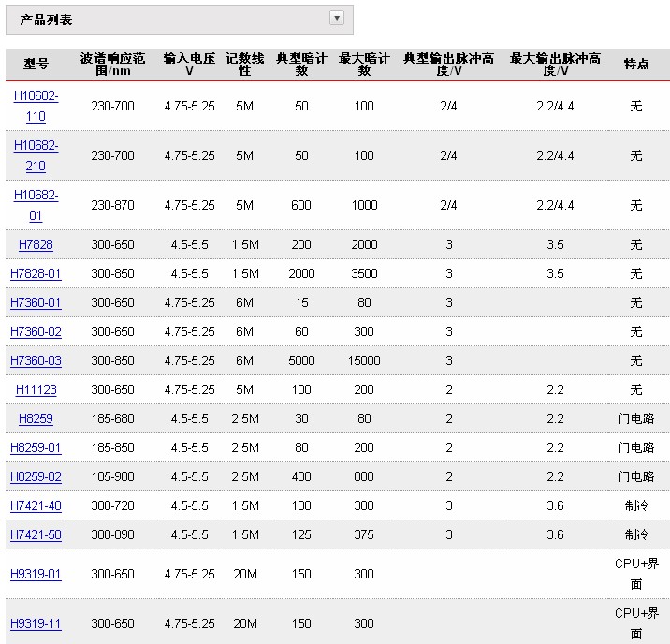Click the 最大暗计数 column header
The image size is (670, 644).
pos(364,64)
